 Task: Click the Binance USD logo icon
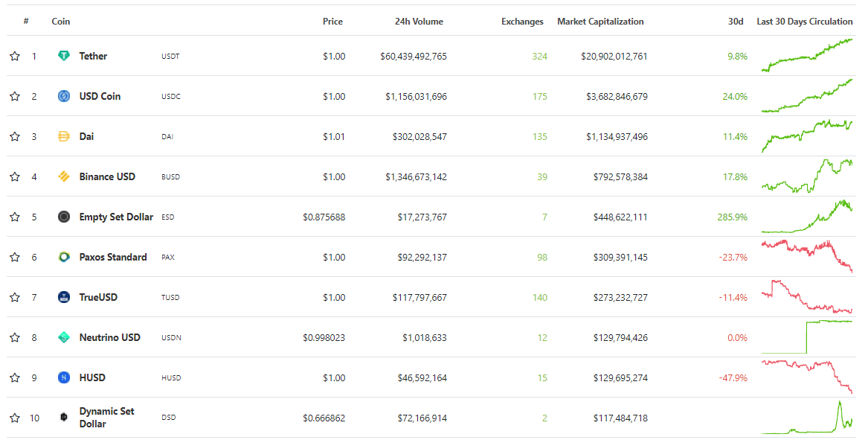(x=64, y=176)
